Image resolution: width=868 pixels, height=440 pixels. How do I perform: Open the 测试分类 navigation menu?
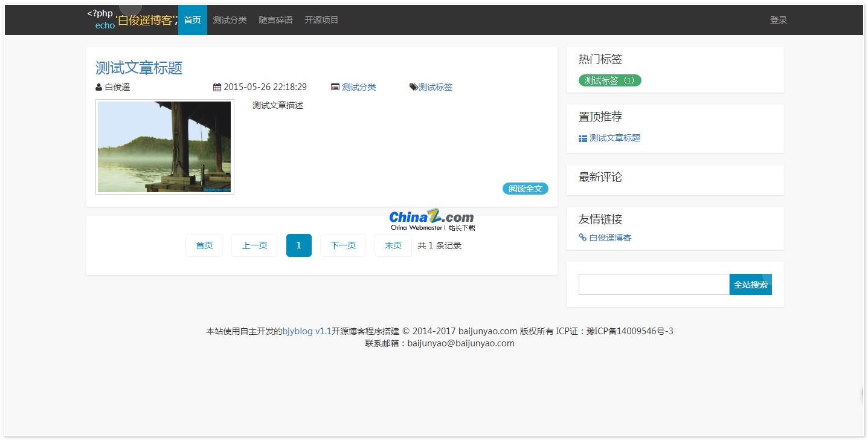click(230, 19)
